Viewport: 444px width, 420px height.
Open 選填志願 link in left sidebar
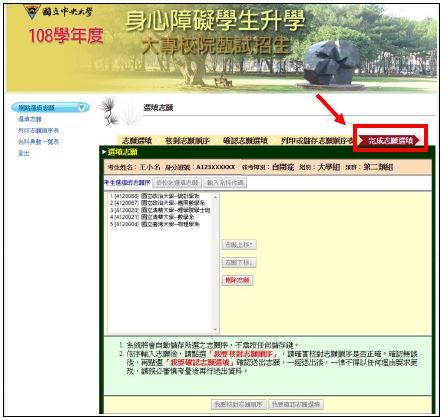point(30,119)
